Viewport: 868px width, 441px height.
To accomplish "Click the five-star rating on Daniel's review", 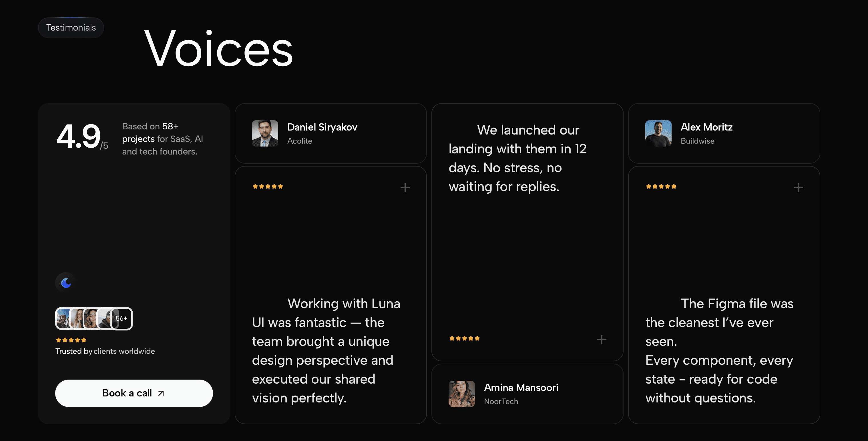I will (x=268, y=186).
